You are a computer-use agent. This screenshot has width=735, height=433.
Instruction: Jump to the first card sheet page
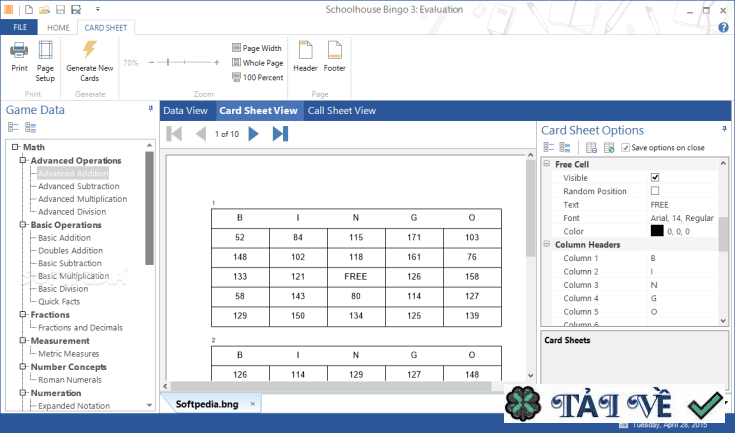coord(175,133)
